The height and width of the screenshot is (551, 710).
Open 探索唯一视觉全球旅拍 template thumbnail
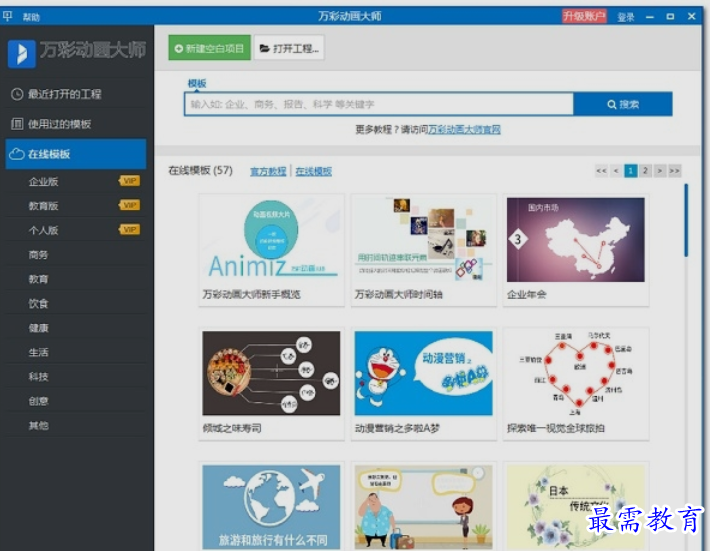pos(576,373)
